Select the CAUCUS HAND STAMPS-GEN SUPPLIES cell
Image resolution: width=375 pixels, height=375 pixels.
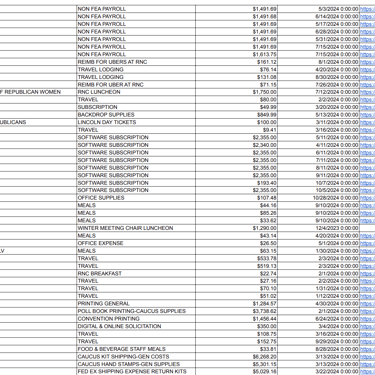[136, 364]
